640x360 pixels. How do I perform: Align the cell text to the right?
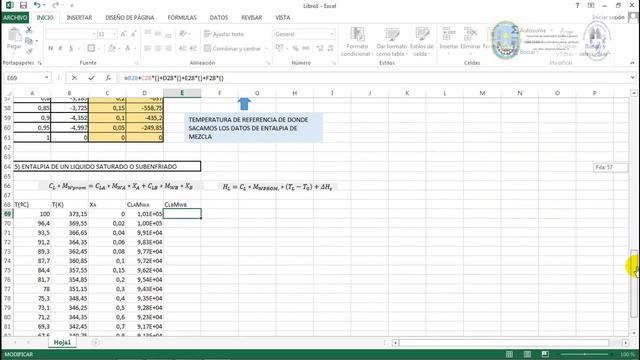(169, 48)
